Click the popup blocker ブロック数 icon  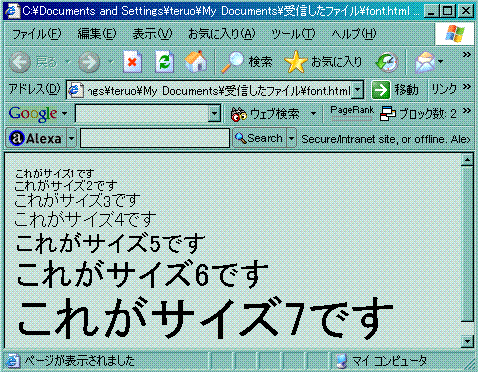click(388, 114)
